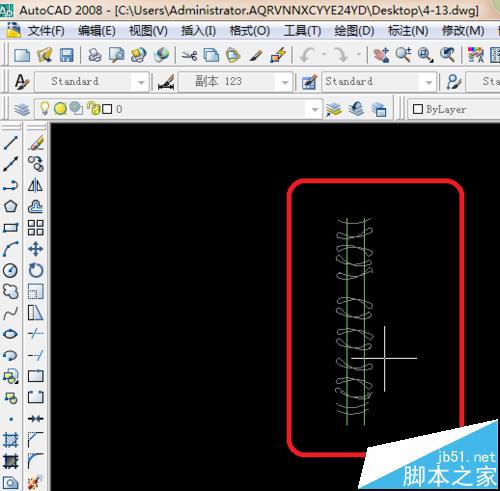This screenshot has height=491, width=500.
Task: Select the Ellipse Arc tool
Action: tap(11, 355)
